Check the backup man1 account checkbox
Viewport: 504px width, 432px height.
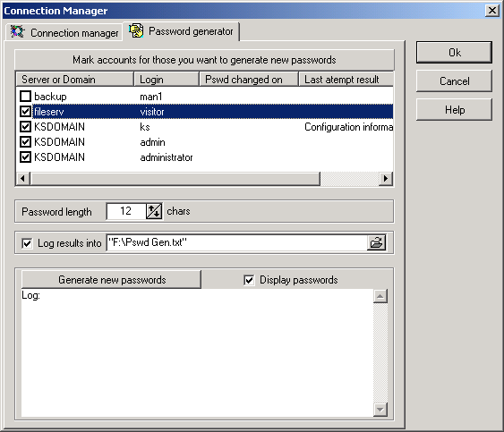(x=25, y=96)
